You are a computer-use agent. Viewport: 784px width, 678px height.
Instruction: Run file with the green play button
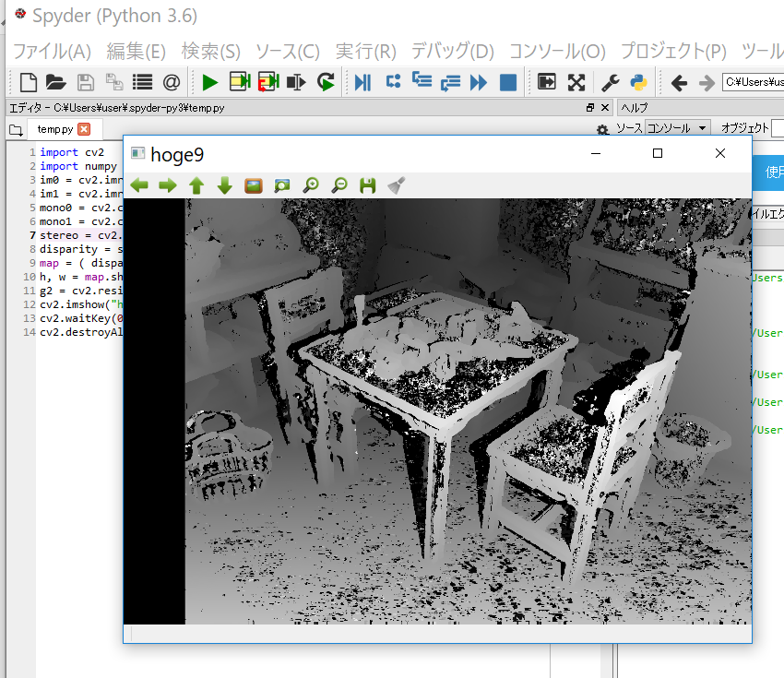point(210,82)
